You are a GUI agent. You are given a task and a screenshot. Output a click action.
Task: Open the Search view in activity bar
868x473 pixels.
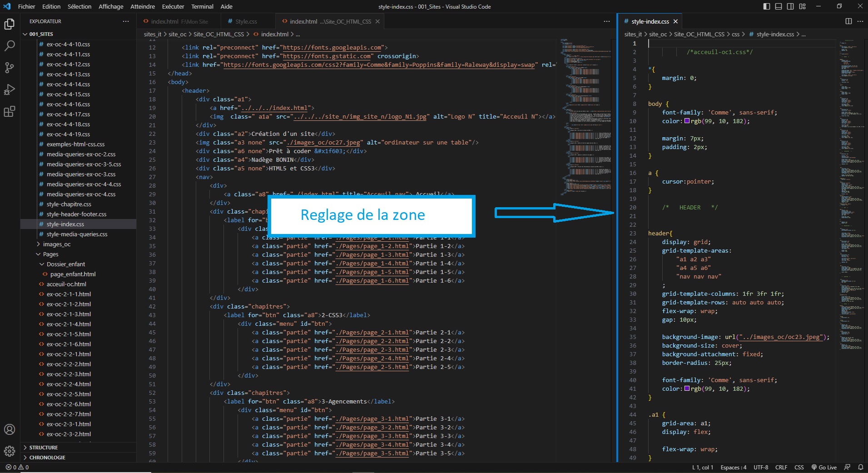(x=10, y=45)
